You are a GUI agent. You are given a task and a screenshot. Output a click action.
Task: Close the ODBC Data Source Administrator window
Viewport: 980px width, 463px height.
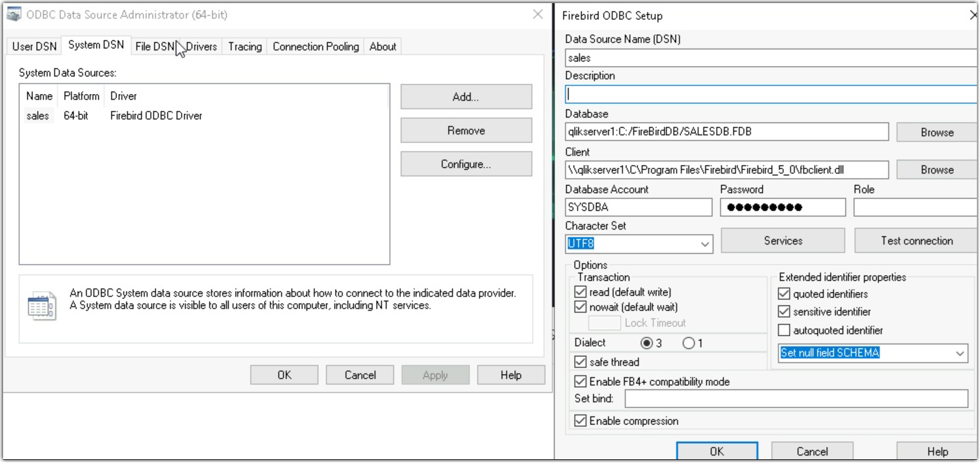pos(538,14)
